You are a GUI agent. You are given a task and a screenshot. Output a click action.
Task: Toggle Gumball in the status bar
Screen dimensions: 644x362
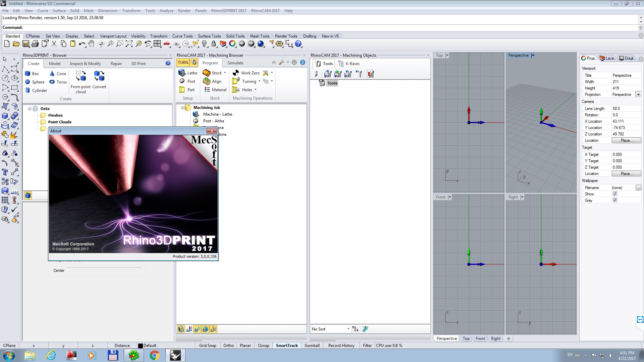(312, 346)
